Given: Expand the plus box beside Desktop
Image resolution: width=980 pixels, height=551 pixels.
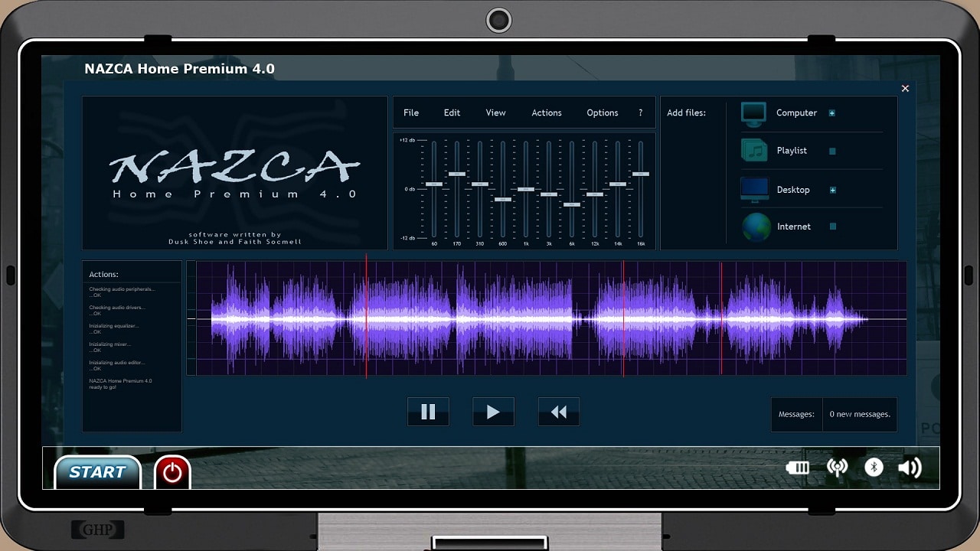Looking at the screenshot, I should (833, 190).
